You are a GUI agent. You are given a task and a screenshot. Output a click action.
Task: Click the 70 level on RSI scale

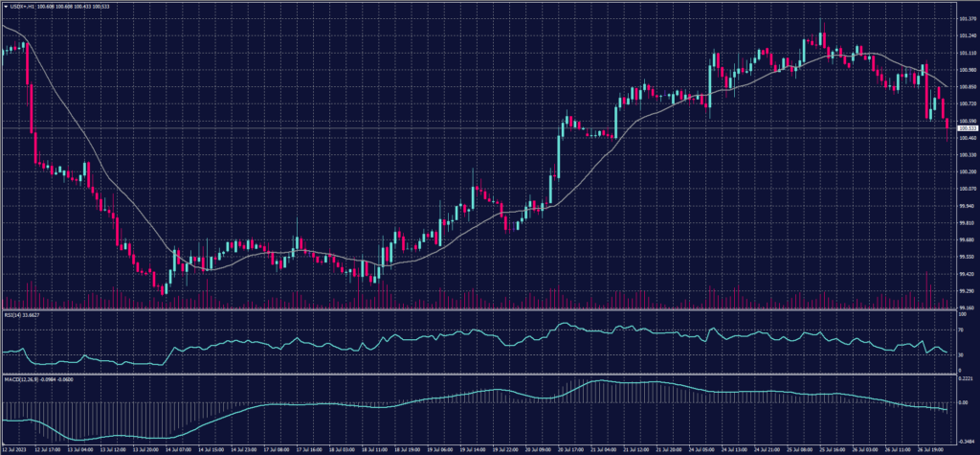click(960, 330)
